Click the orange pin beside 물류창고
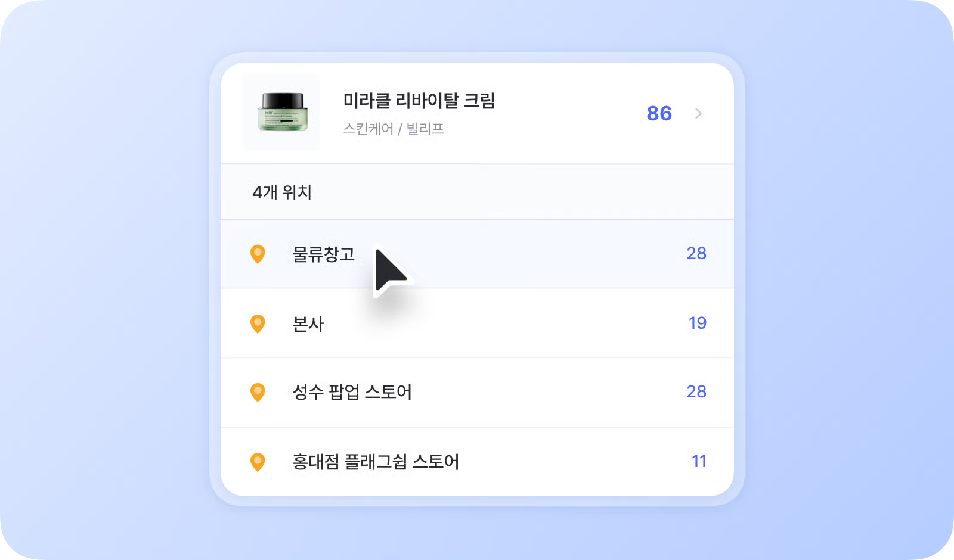 pos(258,254)
